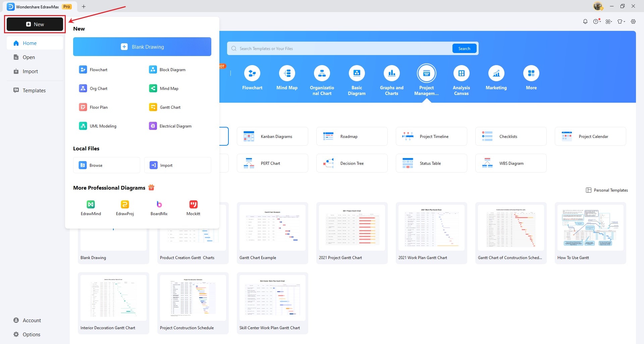Screen dimensions: 644x344
Task: Select Project Management category
Action: [x=427, y=81]
